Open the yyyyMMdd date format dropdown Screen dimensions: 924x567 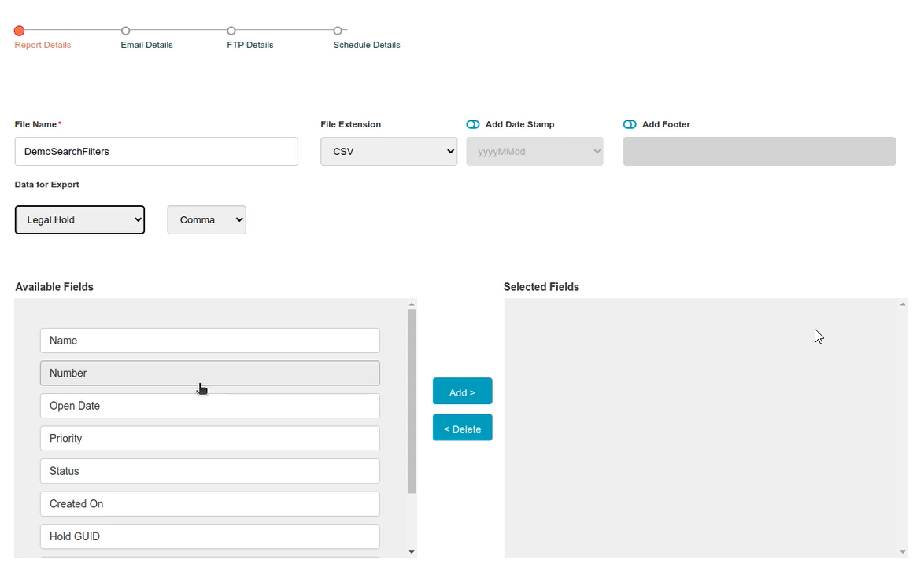534,151
